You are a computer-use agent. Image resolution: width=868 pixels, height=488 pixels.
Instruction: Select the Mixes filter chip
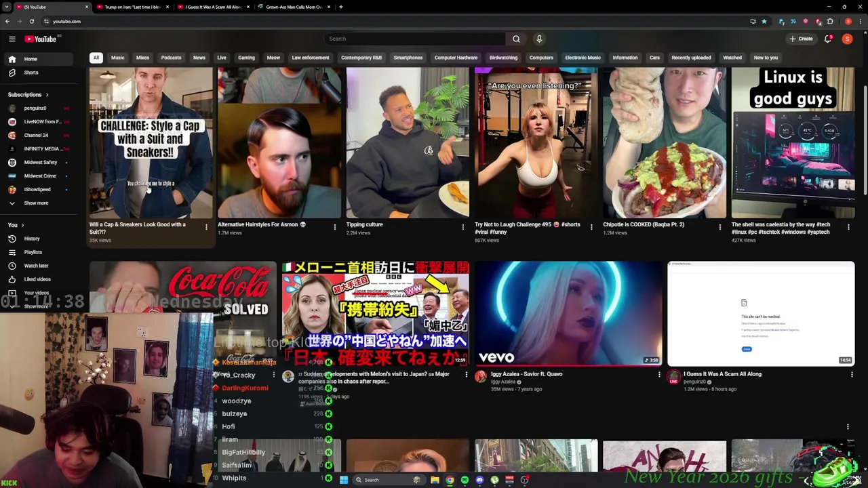point(142,58)
